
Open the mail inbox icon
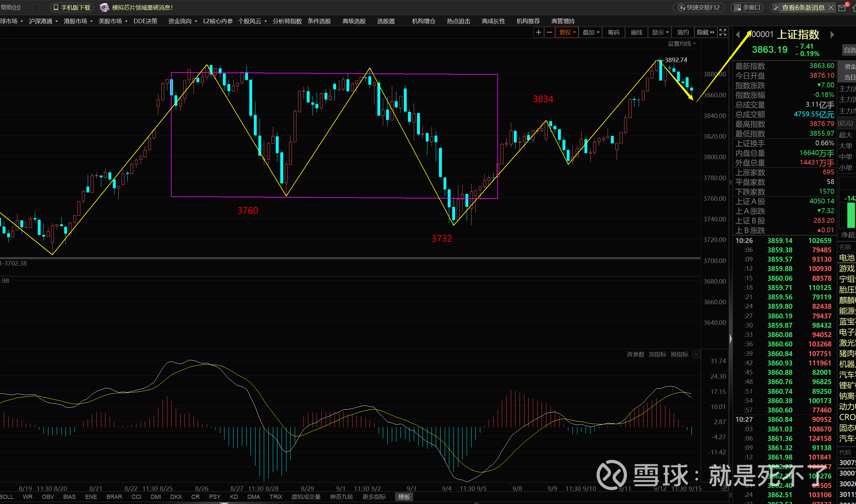point(842,8)
